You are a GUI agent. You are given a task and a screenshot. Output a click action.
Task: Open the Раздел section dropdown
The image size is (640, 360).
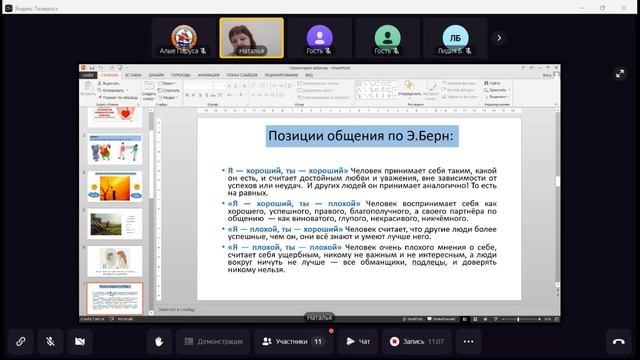click(x=168, y=98)
